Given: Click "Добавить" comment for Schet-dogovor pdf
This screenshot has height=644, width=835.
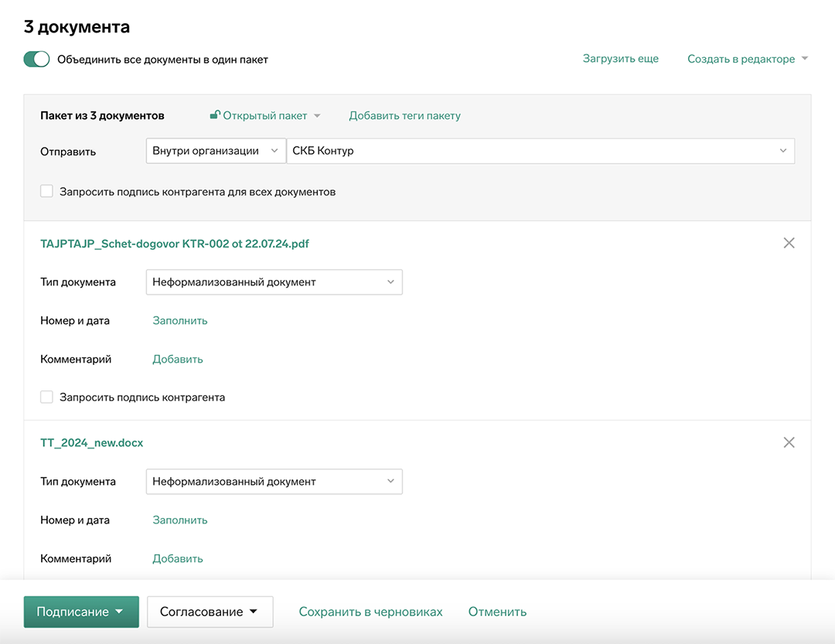Looking at the screenshot, I should coord(177,359).
